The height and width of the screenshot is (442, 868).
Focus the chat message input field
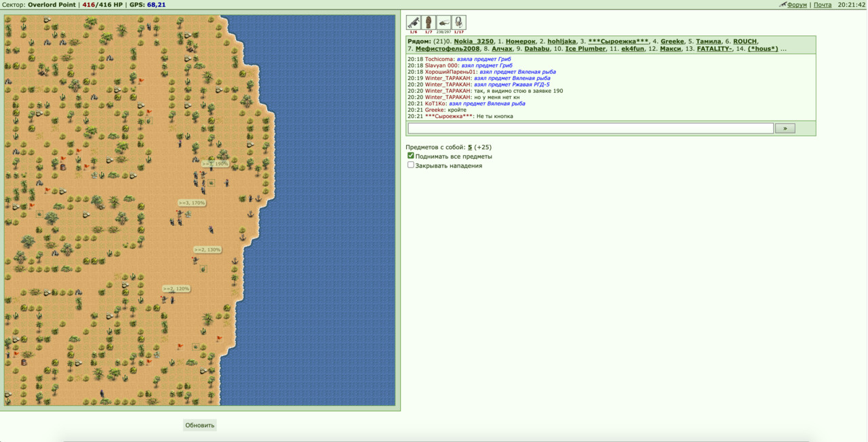click(x=591, y=128)
